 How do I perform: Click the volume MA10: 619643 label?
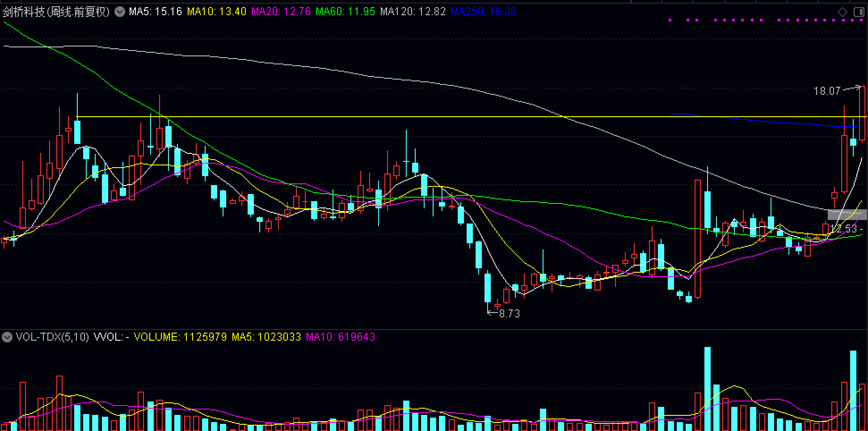coord(340,337)
